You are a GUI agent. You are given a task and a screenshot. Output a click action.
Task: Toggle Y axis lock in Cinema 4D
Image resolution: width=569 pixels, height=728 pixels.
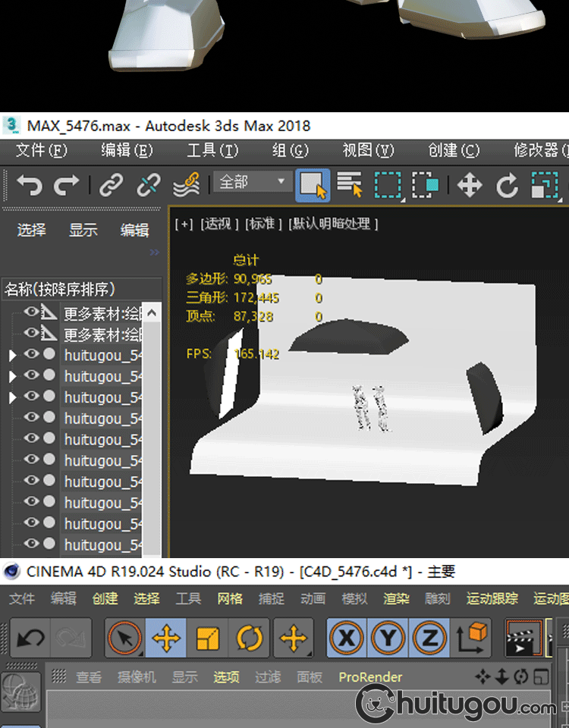(x=388, y=638)
